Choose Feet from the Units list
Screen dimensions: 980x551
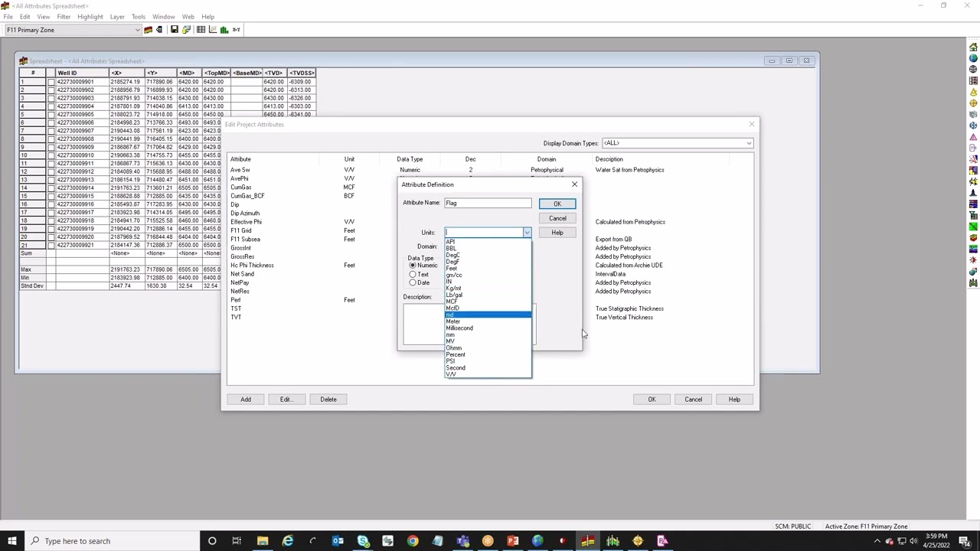click(x=451, y=269)
